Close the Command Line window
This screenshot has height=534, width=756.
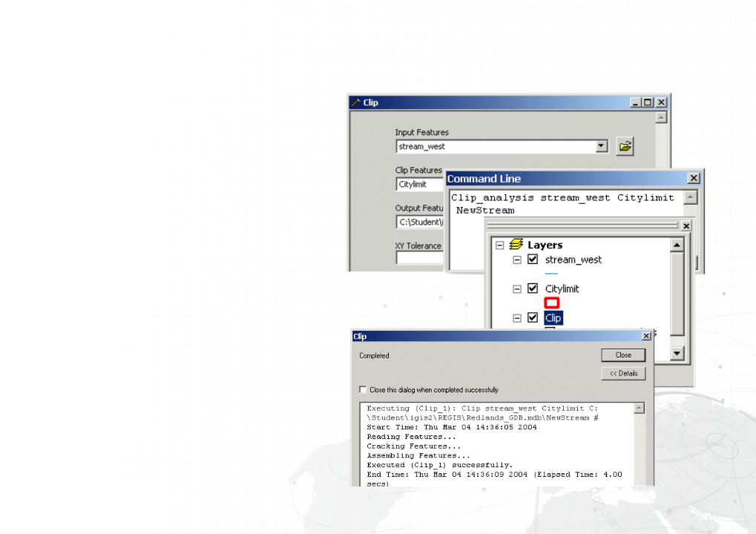click(694, 178)
